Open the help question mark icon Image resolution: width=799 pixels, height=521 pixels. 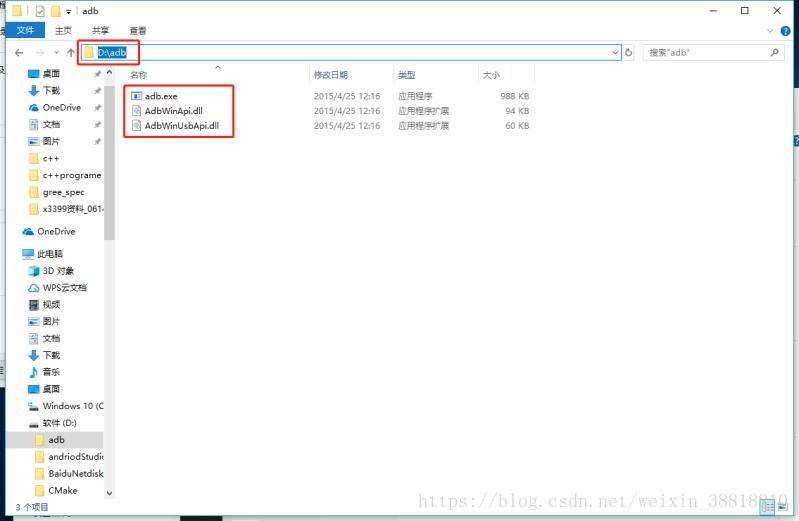785,31
